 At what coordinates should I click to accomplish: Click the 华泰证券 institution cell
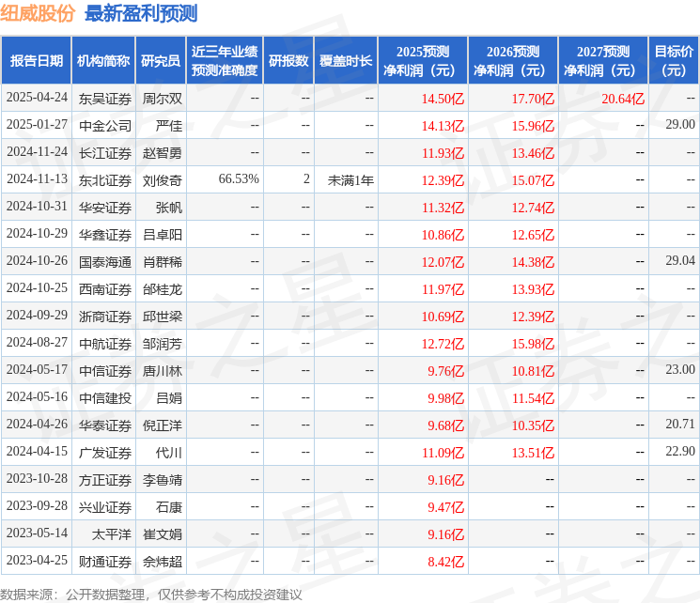tap(105, 425)
